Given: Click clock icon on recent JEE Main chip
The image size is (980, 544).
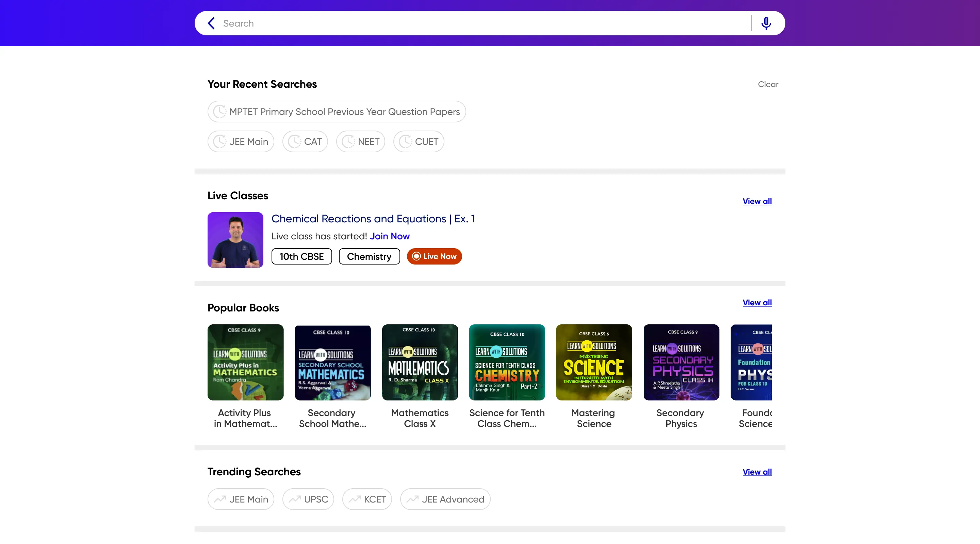Looking at the screenshot, I should point(219,141).
